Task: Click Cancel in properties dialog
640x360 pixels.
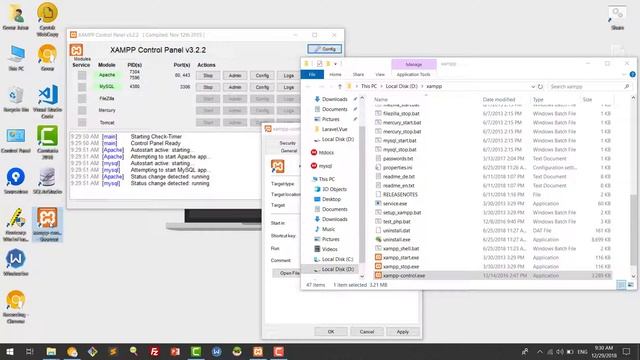Action: pos(367,331)
